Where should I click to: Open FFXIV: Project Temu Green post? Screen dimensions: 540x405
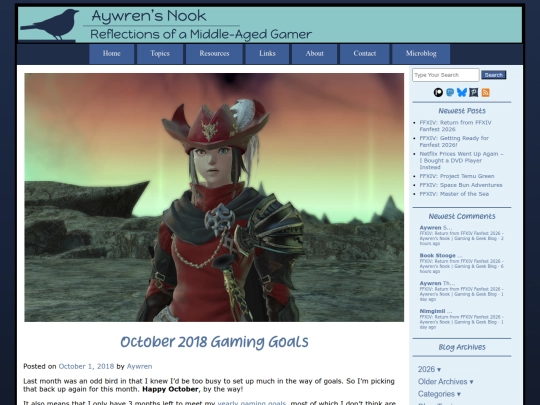(x=457, y=176)
